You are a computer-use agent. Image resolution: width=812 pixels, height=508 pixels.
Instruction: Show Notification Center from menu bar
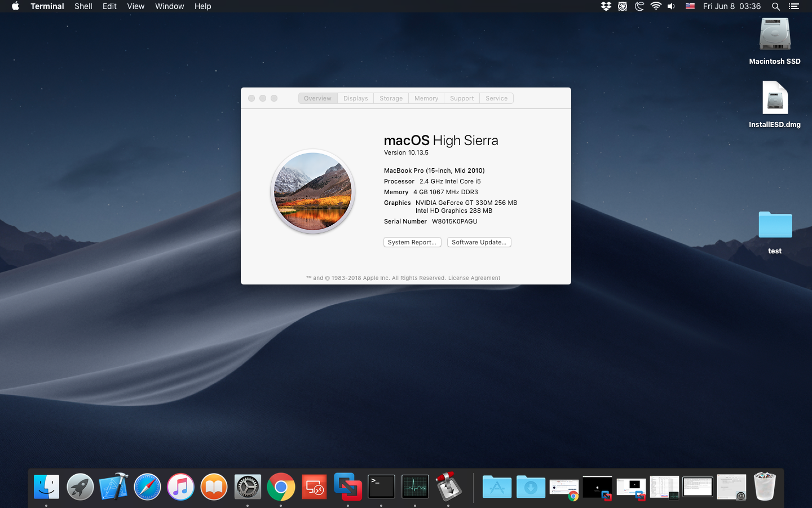pyautogui.click(x=794, y=6)
